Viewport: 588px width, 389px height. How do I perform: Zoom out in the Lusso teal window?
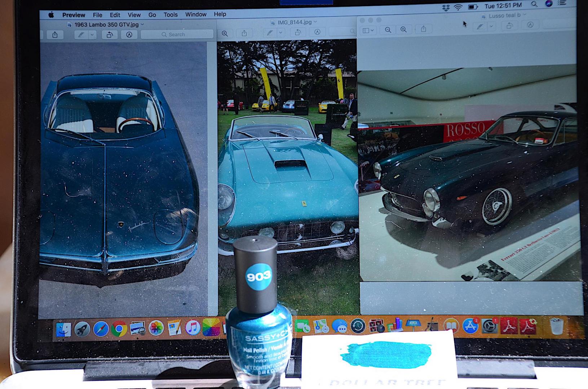388,30
